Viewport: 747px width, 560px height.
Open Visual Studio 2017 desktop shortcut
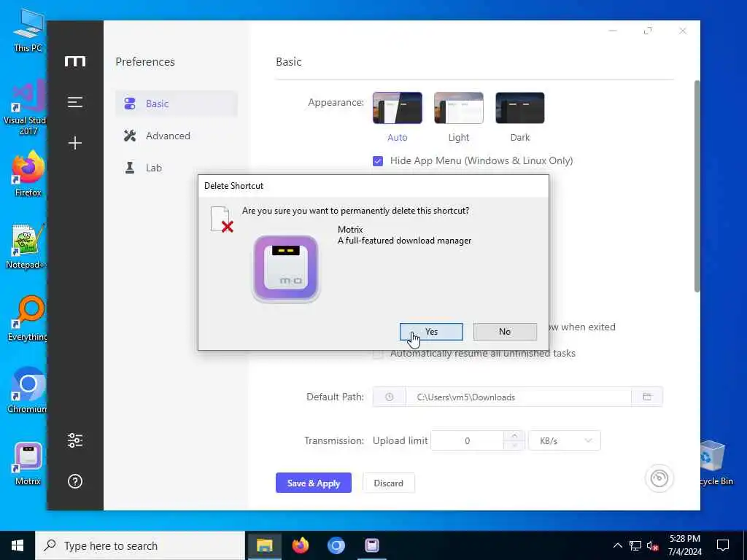pyautogui.click(x=26, y=108)
